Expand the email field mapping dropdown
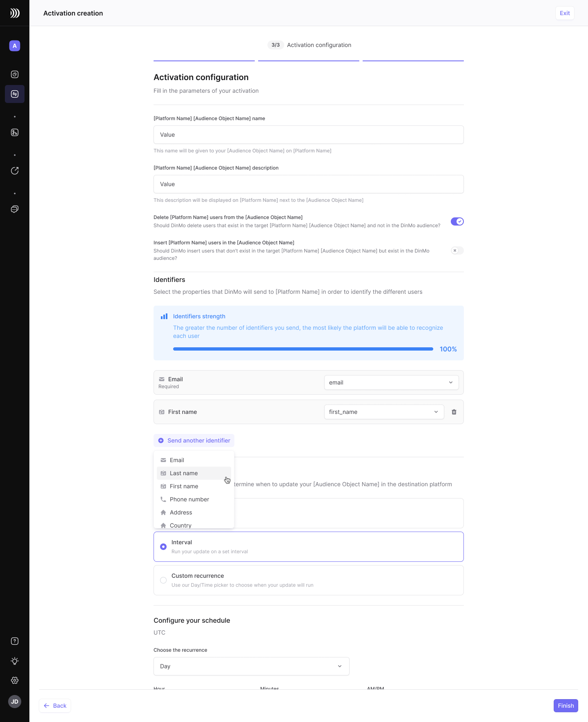This screenshot has width=588, height=722. click(x=391, y=382)
